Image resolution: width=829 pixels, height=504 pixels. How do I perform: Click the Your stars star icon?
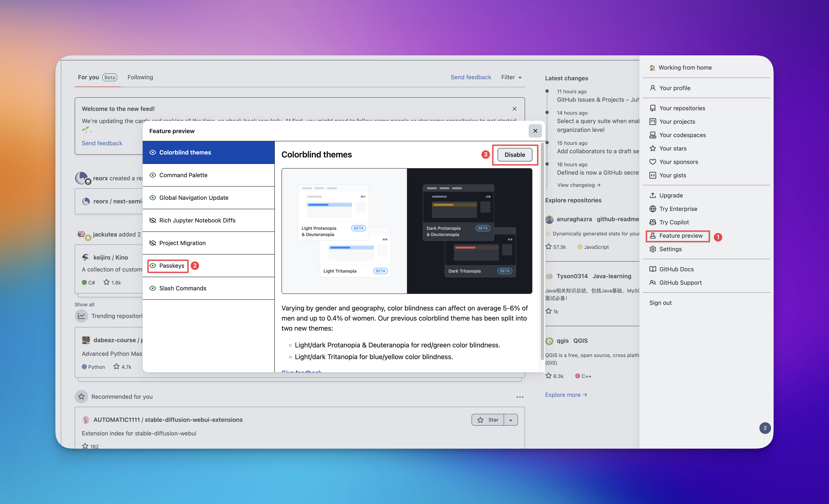point(652,148)
